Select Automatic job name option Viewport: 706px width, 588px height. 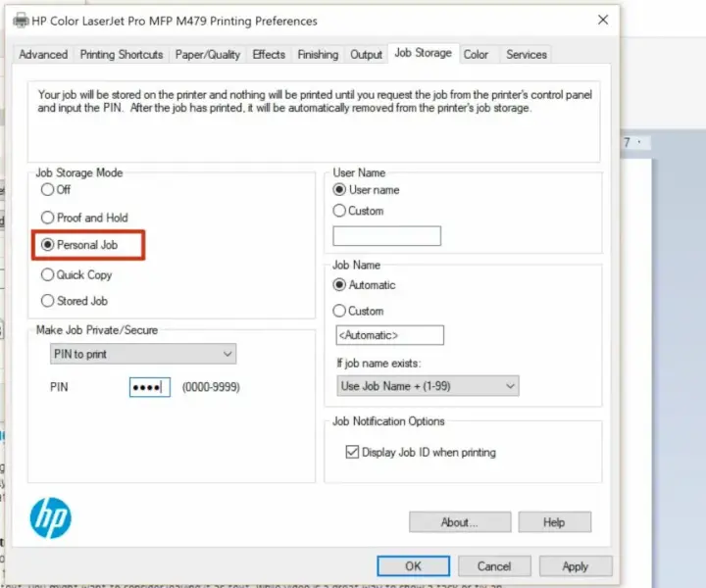pyautogui.click(x=364, y=285)
